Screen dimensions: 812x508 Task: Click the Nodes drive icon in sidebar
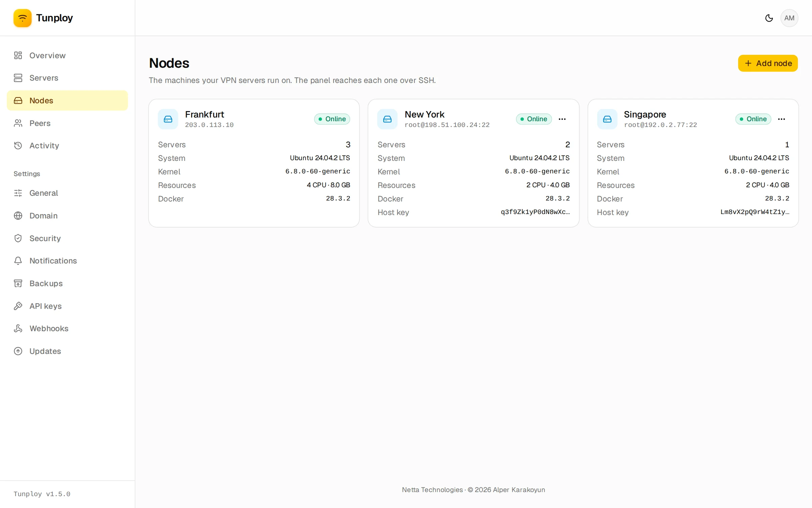click(18, 101)
